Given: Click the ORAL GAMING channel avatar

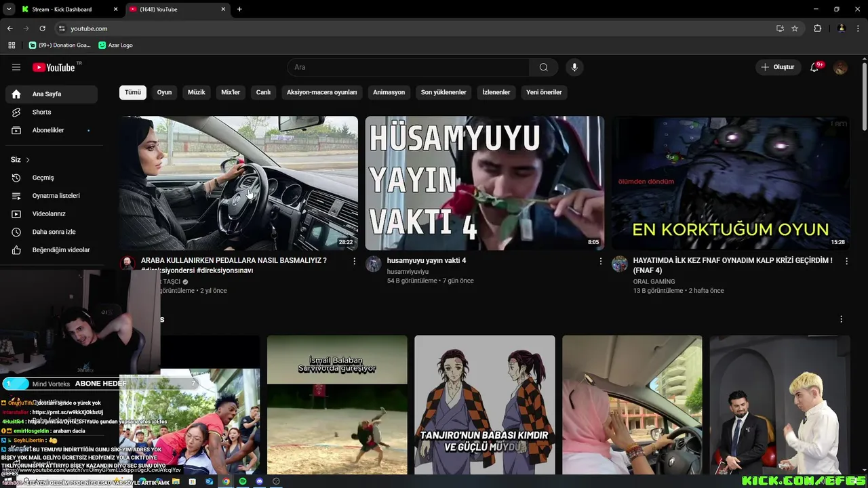Looking at the screenshot, I should point(620,264).
